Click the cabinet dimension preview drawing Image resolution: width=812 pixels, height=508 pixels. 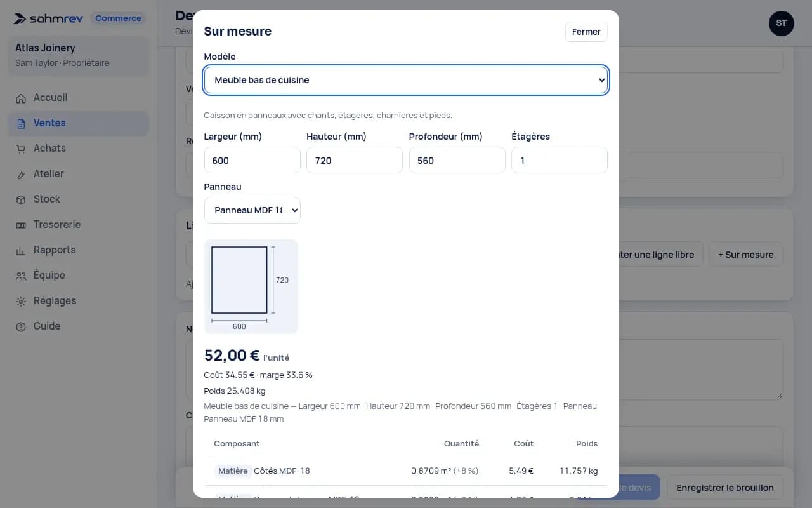click(251, 286)
